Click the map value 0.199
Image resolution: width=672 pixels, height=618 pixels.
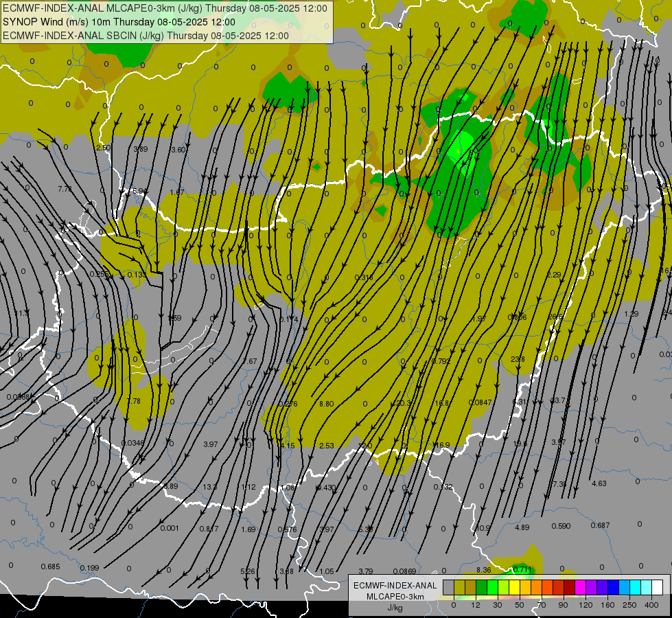tap(89, 568)
